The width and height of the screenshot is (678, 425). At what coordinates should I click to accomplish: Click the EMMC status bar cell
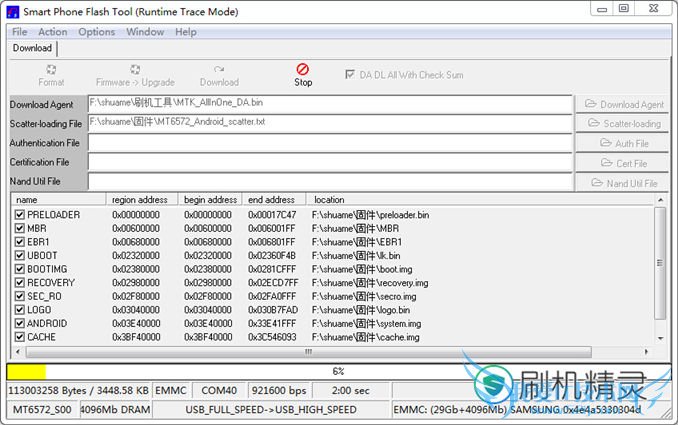point(171,390)
